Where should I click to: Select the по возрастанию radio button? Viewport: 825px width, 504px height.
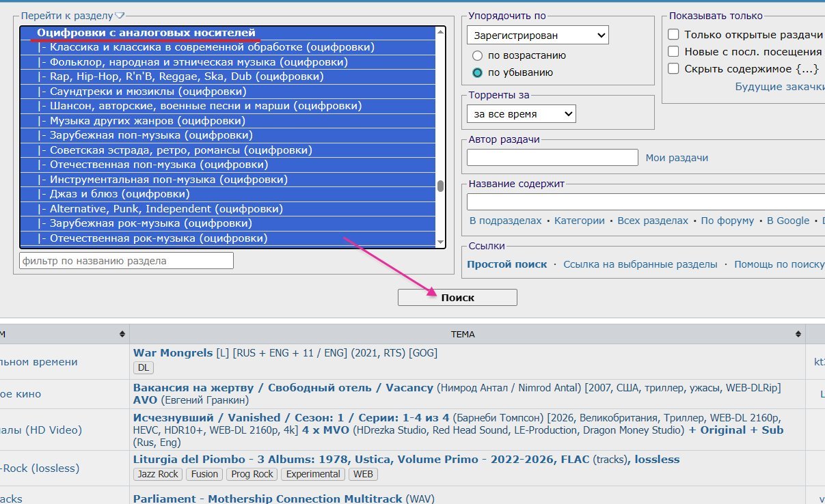(x=478, y=55)
